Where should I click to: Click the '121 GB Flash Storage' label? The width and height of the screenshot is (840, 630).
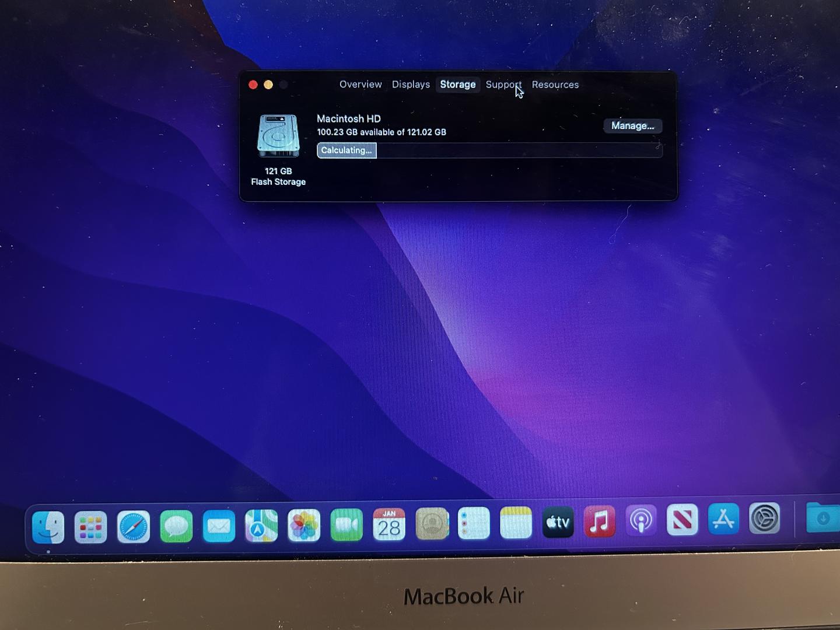tap(278, 177)
